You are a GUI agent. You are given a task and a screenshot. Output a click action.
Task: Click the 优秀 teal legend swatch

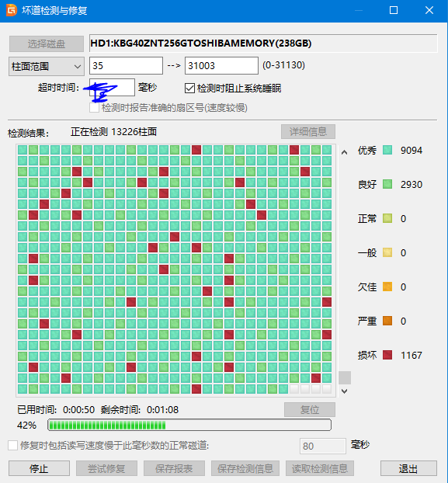coord(387,151)
